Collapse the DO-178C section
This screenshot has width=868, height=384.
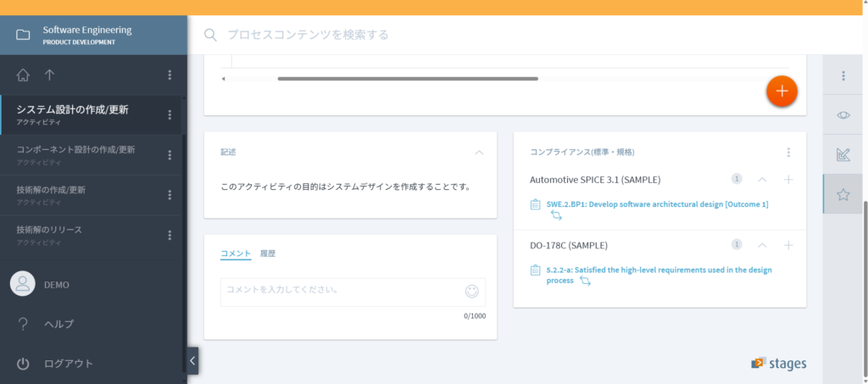coord(762,245)
